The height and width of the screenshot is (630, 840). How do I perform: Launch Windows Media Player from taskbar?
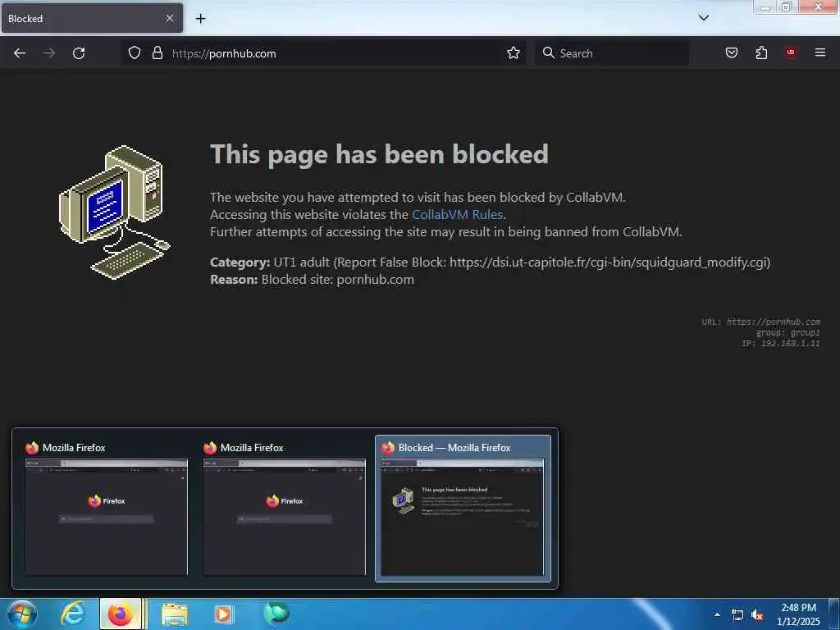click(x=223, y=614)
